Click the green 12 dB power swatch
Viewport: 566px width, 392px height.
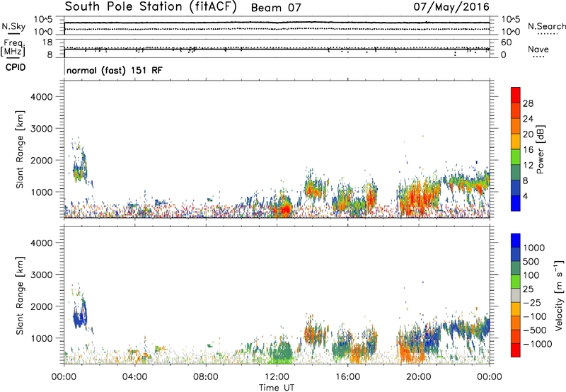[516, 157]
